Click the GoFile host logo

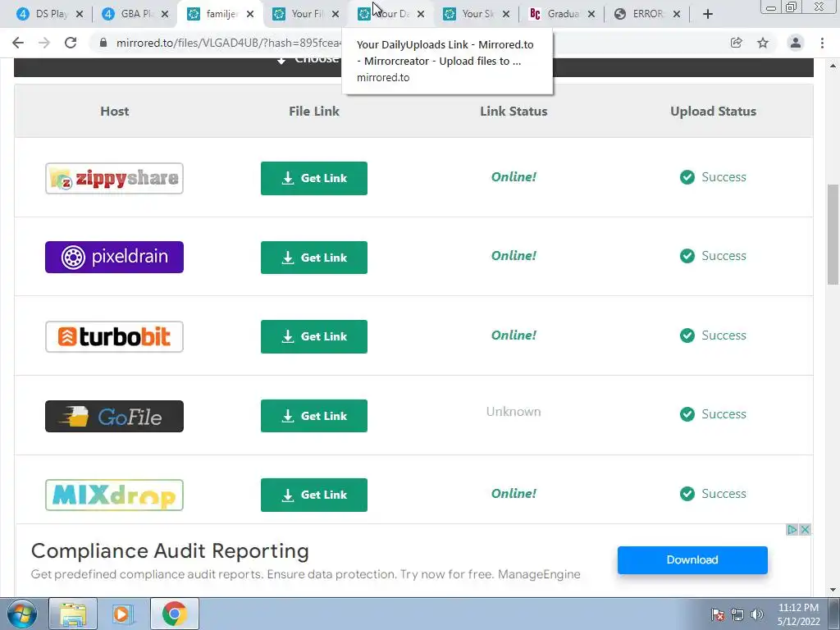114,416
